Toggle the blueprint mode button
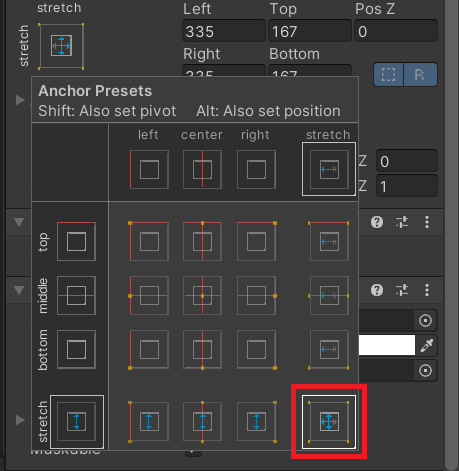459x471 pixels. (388, 74)
